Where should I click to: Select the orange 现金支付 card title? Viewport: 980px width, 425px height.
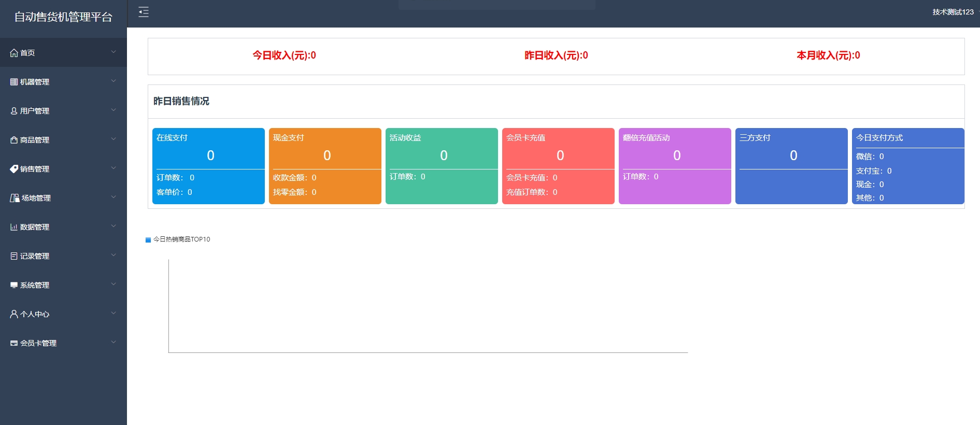click(289, 138)
